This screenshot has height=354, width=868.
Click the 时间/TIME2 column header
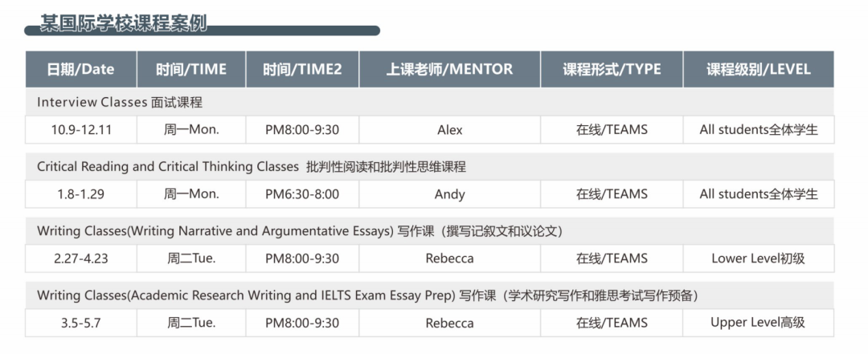pos(302,69)
